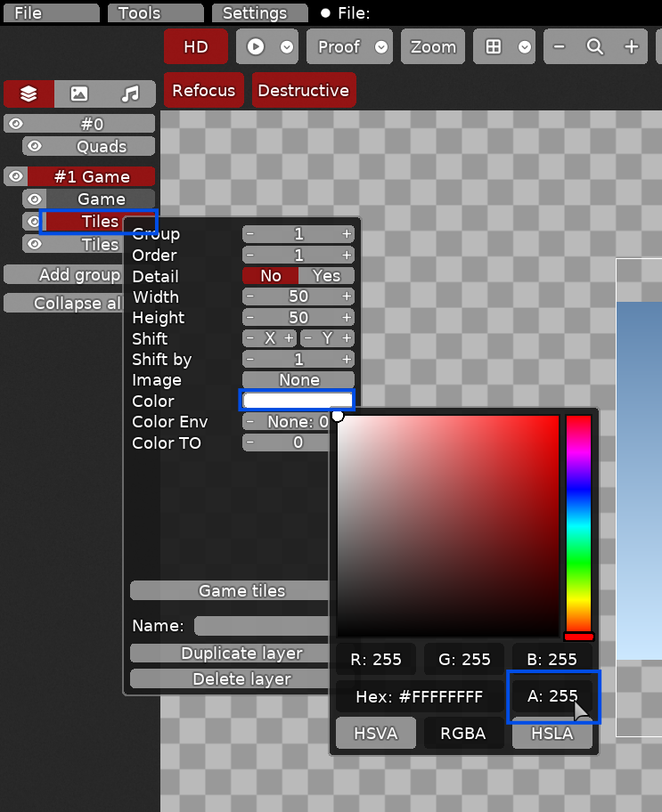Switch to the Layers tab icon
Image resolution: width=662 pixels, height=812 pixels.
click(x=29, y=93)
